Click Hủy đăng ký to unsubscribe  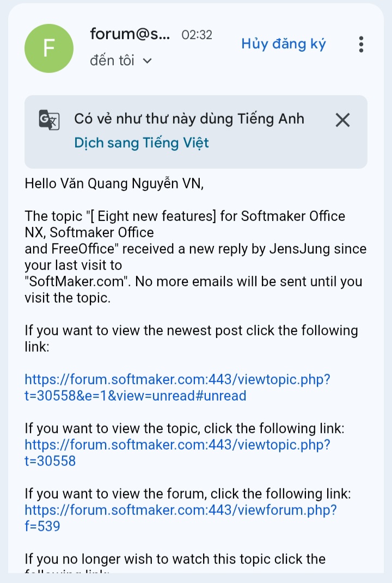pos(284,44)
